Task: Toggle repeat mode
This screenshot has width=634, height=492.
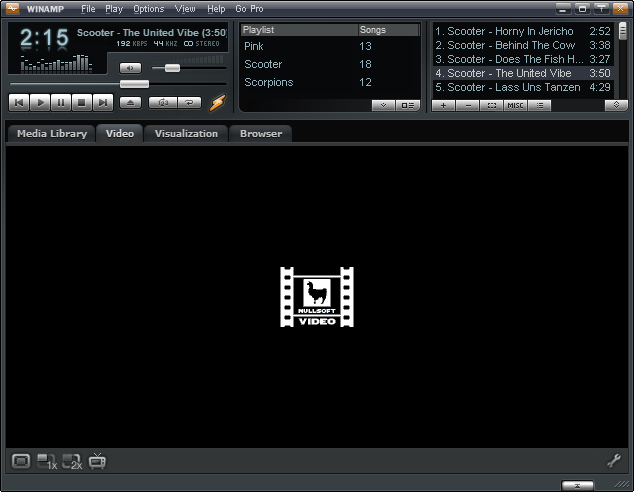Action: pyautogui.click(x=189, y=103)
